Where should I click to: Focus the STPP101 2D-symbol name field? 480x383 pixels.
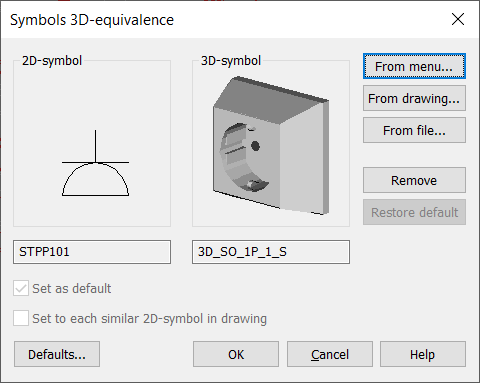[x=92, y=252]
